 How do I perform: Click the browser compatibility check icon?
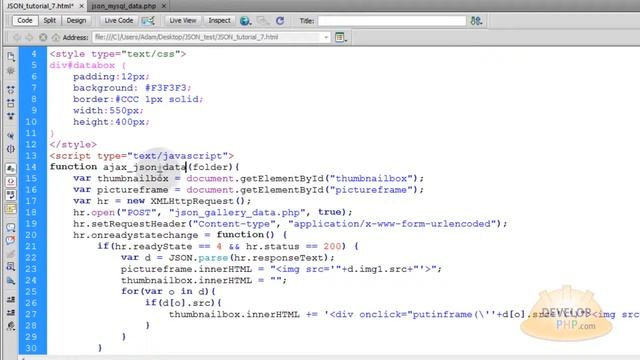(x=148, y=20)
